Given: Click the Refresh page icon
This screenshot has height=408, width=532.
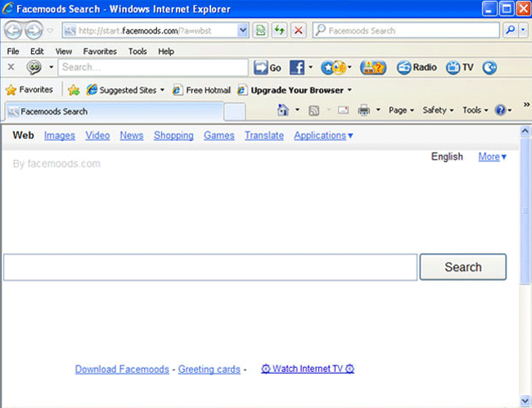Looking at the screenshot, I should pos(279,30).
